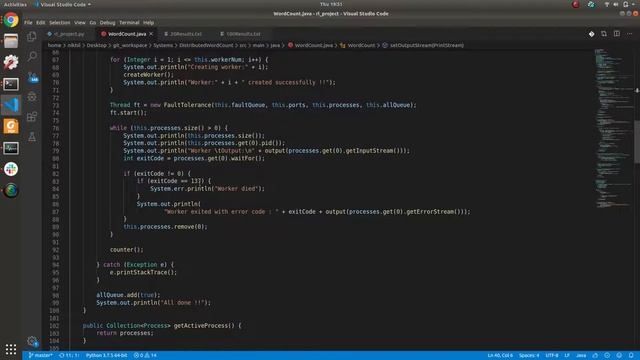The image size is (640, 360).
Task: Click LF end-of-line setting
Action: pyautogui.click(x=567, y=356)
